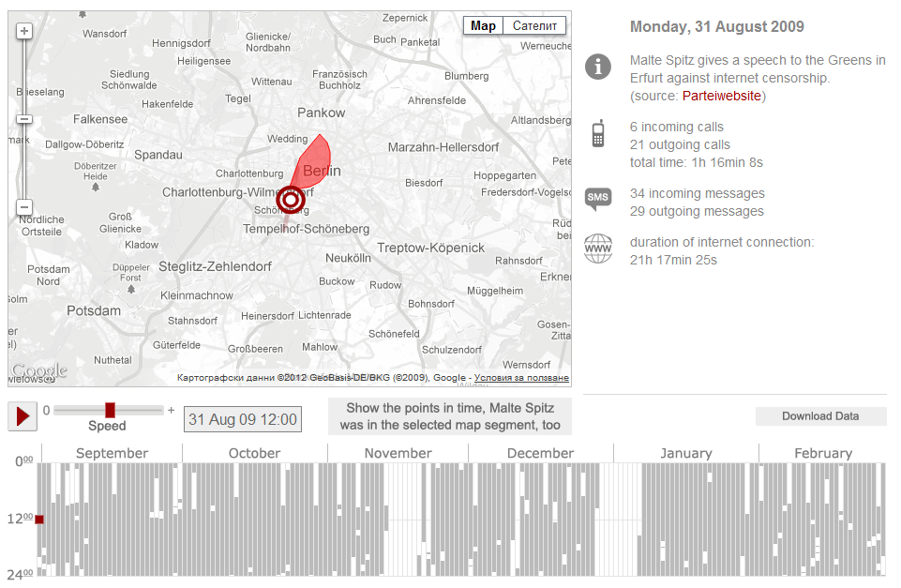This screenshot has width=901, height=588.
Task: Click the '21 outgoing calls' text
Action: tap(680, 144)
